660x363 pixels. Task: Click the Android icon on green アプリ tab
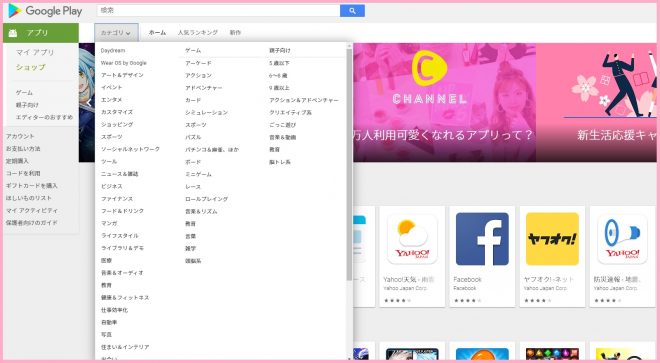13,33
